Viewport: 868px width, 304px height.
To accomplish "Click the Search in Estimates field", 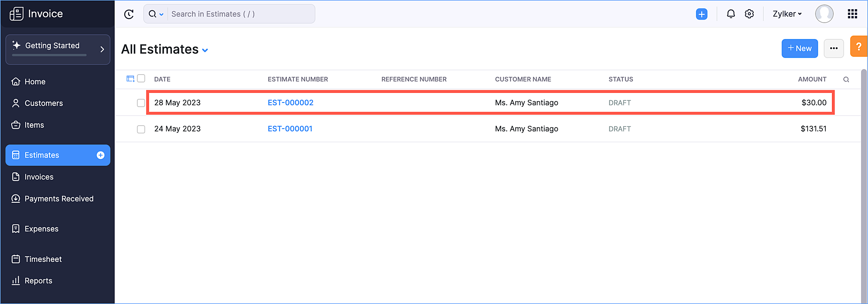I will (x=241, y=14).
